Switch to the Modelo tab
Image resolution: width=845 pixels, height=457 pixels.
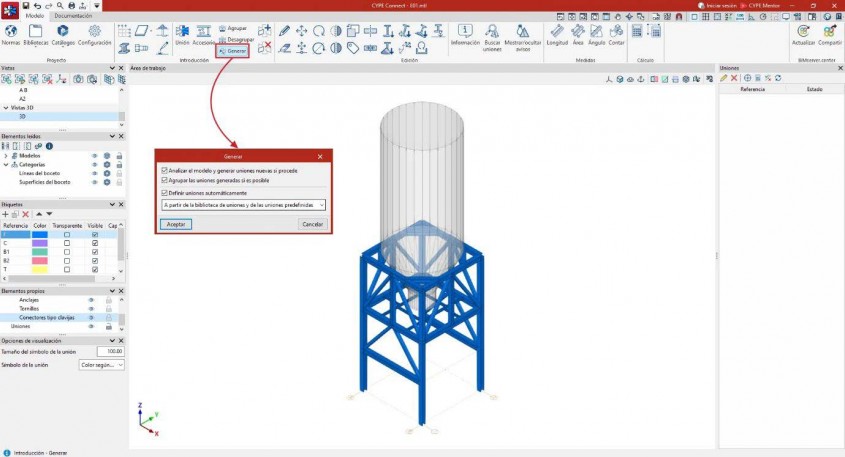[35, 16]
